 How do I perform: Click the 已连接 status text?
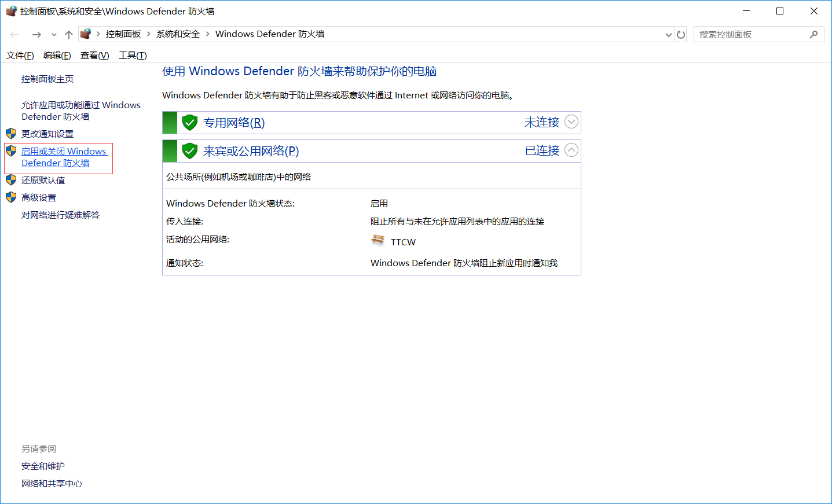click(542, 150)
